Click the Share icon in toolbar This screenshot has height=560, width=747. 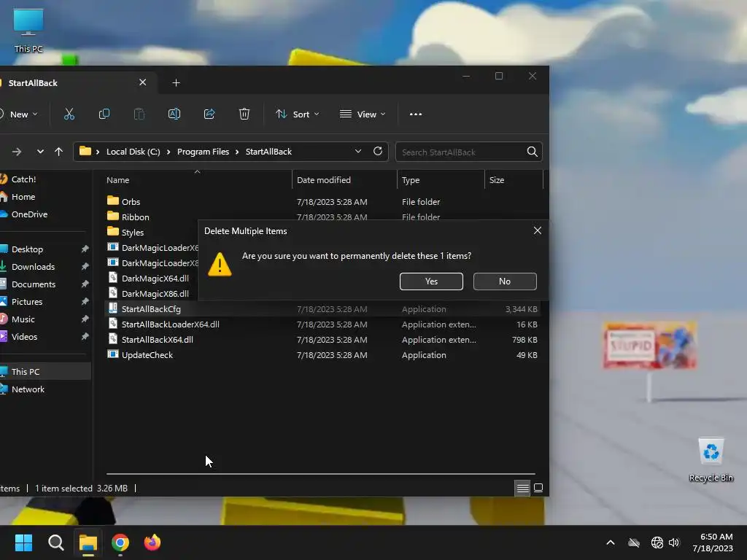coord(209,114)
